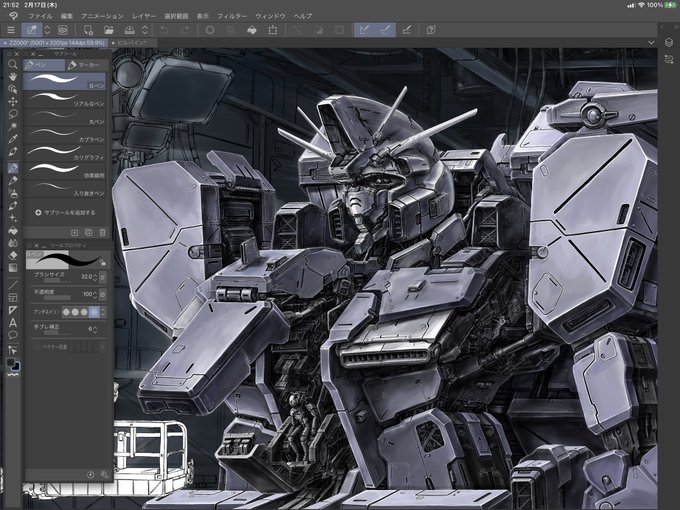Open the layers panel icon on the right edge
The height and width of the screenshot is (510, 680).
(x=669, y=42)
